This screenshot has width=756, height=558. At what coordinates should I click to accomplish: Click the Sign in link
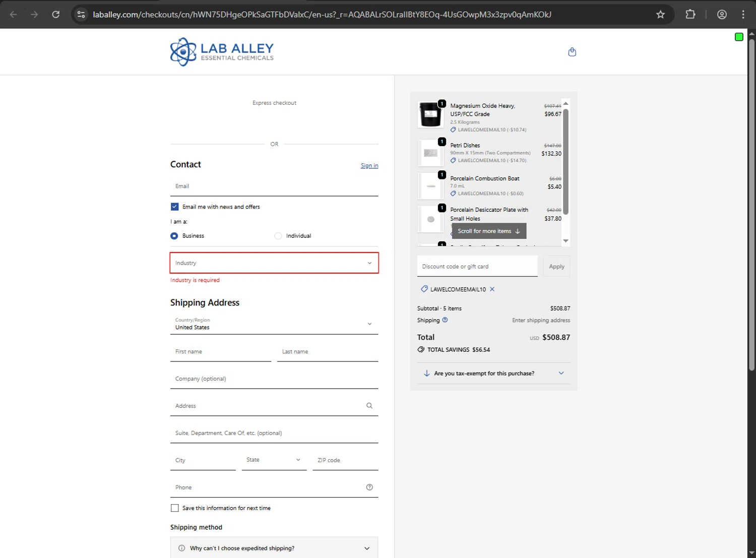pyautogui.click(x=369, y=165)
